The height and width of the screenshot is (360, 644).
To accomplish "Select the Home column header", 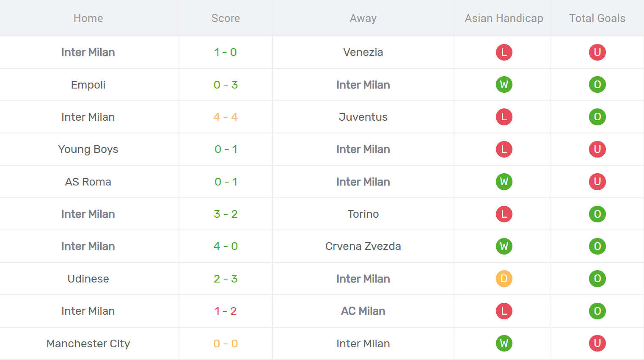I will point(88,18).
